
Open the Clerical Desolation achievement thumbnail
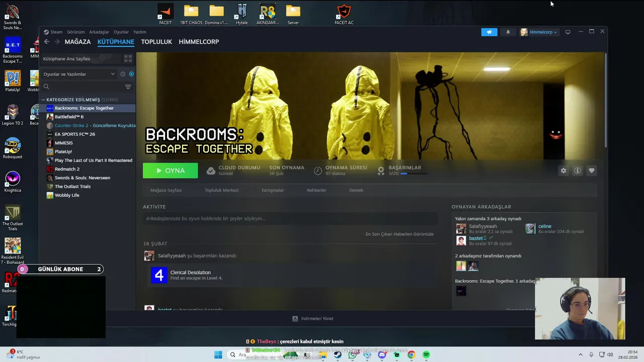[159, 275]
